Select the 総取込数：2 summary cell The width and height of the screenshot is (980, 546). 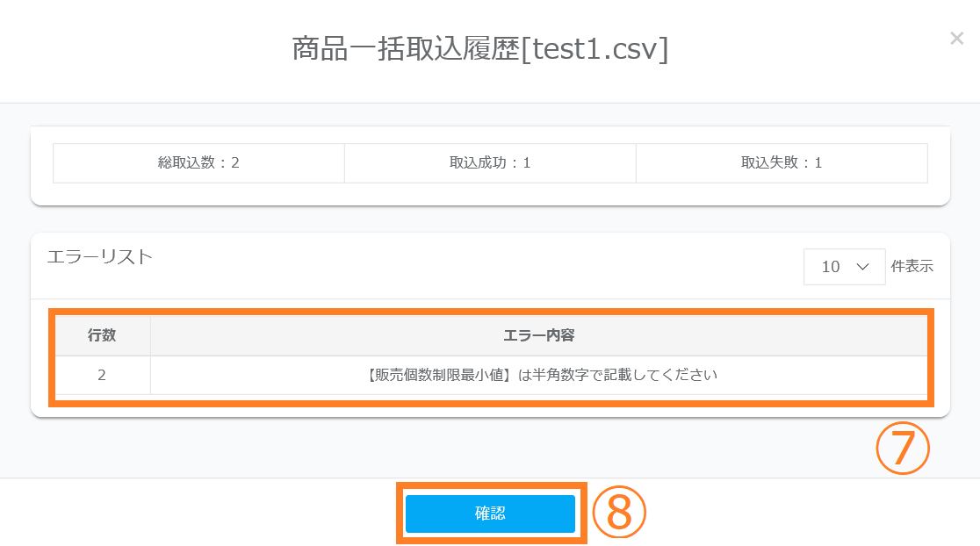coord(198,163)
